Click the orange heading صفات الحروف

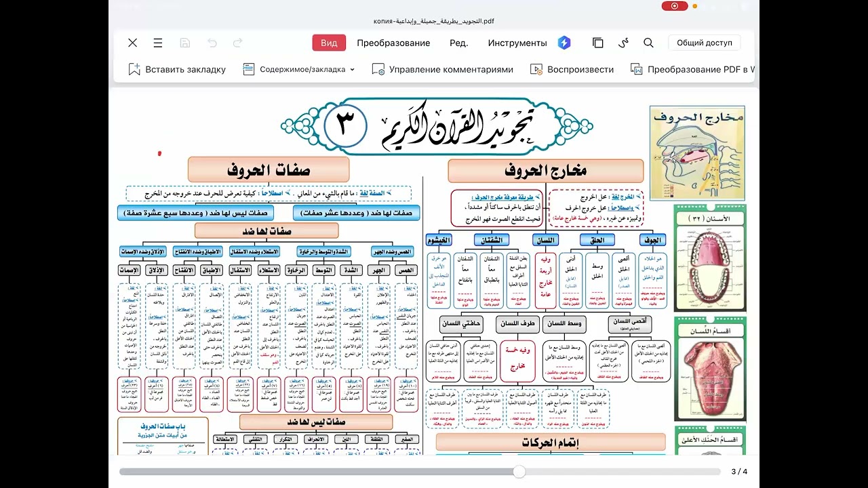pos(269,169)
